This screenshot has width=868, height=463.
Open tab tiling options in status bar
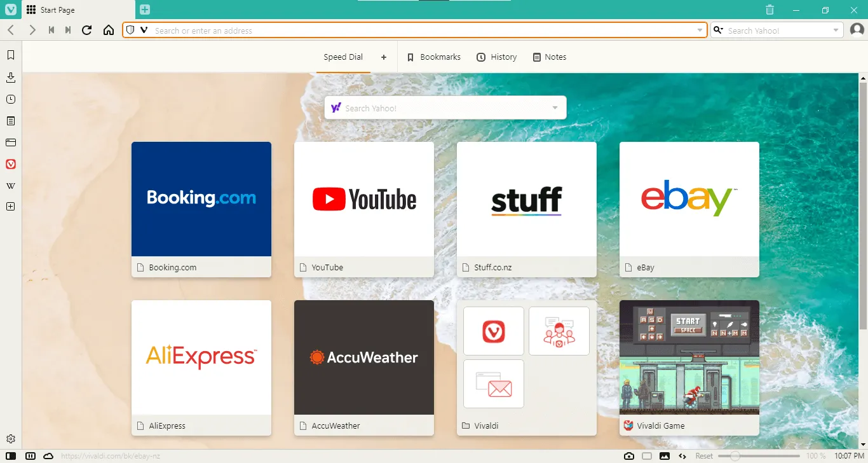click(30, 456)
